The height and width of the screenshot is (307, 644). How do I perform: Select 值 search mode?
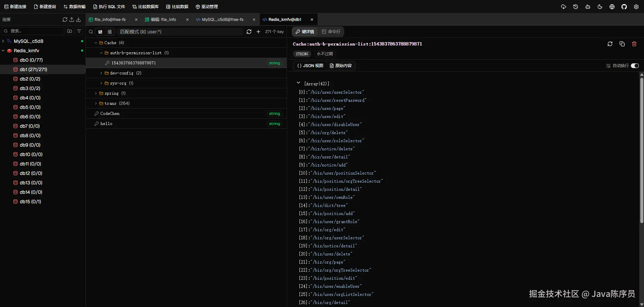pyautogui.click(x=110, y=32)
